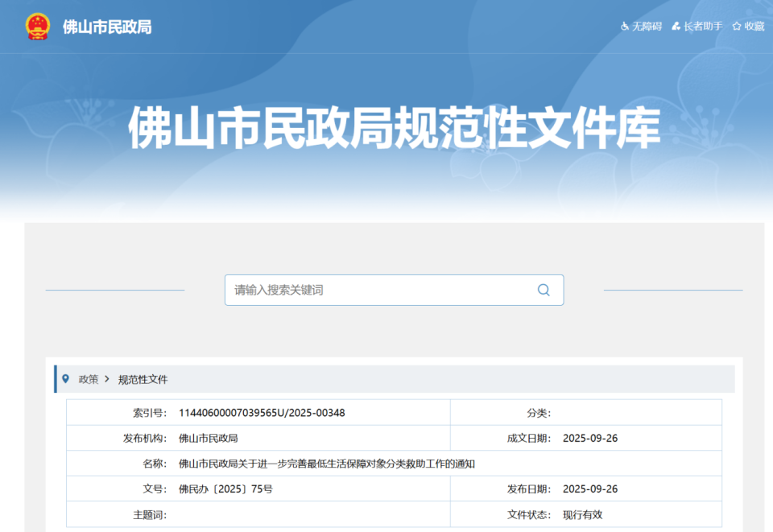Click the national emblem logo icon
Image resolution: width=773 pixels, height=532 pixels.
click(x=35, y=27)
